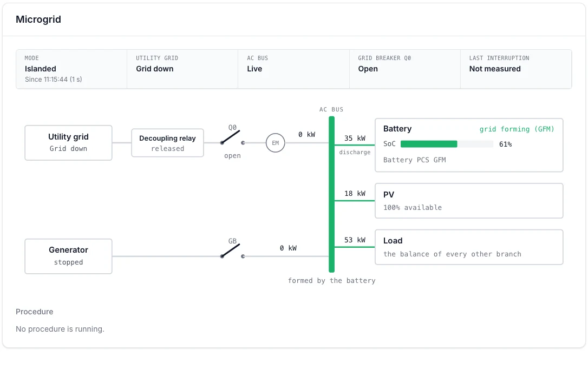Click the green AC bus bar
Screen dimensions: 588x389
tap(331, 194)
